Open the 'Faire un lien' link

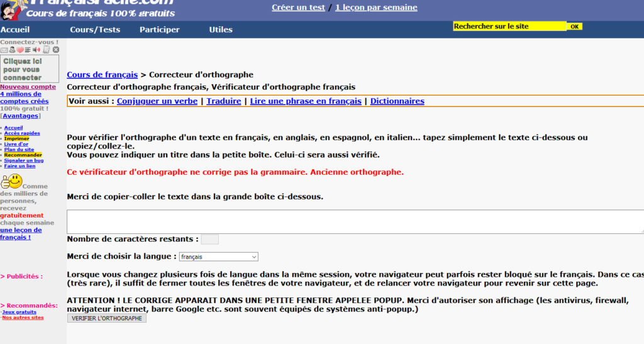19,166
